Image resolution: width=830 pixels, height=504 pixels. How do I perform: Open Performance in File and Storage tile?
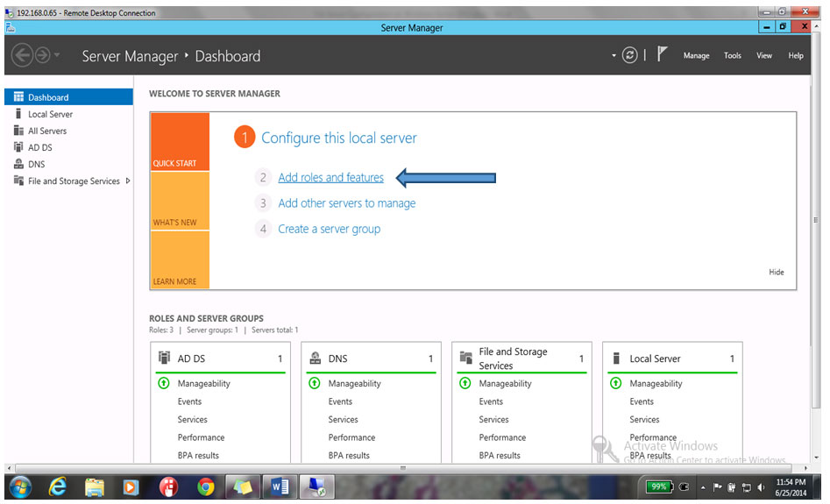click(502, 437)
